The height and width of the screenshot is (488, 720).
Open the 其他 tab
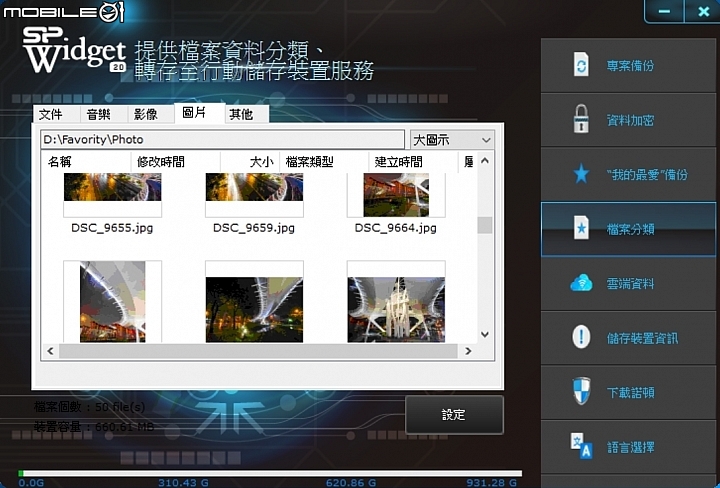247,114
